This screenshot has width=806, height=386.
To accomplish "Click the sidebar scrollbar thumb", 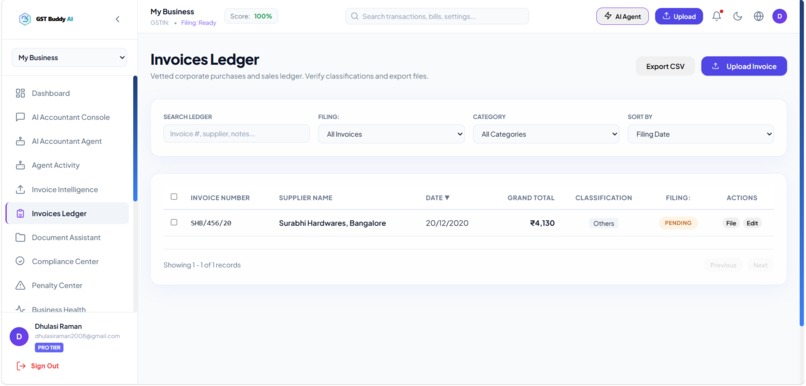I will pyautogui.click(x=135, y=139).
